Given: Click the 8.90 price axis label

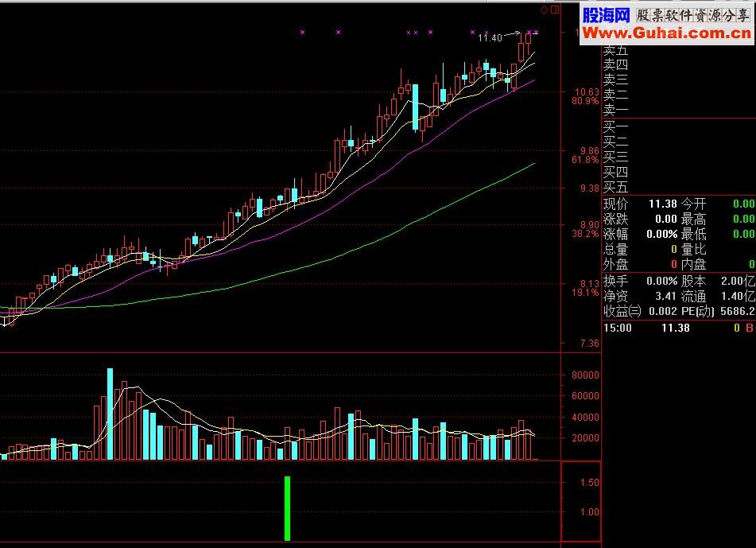Looking at the screenshot, I should point(590,225).
